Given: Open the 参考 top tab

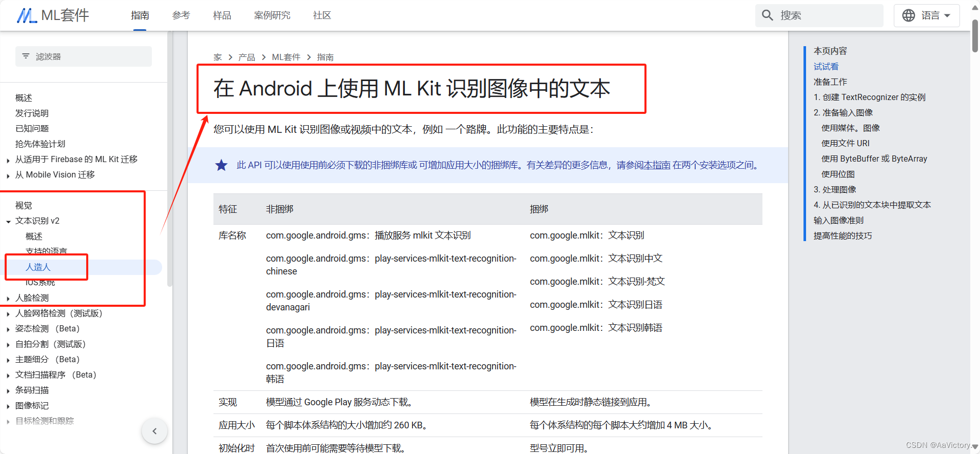Looking at the screenshot, I should point(181,15).
